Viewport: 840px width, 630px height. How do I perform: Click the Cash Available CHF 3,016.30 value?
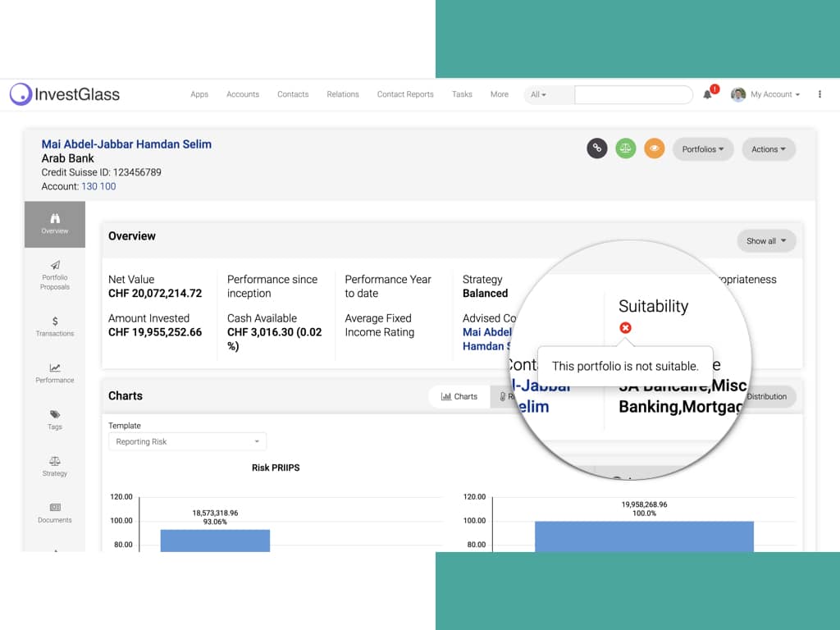click(x=274, y=339)
